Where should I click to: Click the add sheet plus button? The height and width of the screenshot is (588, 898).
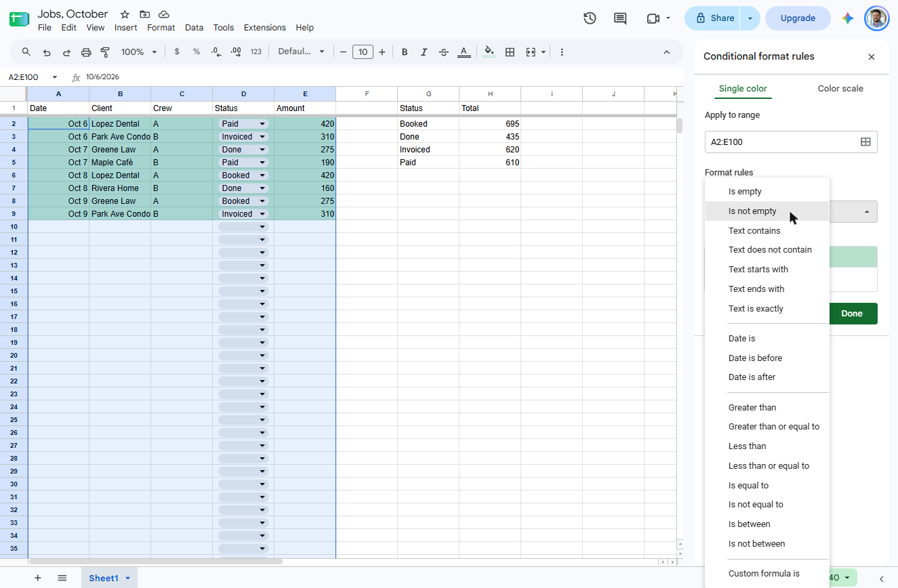point(38,578)
